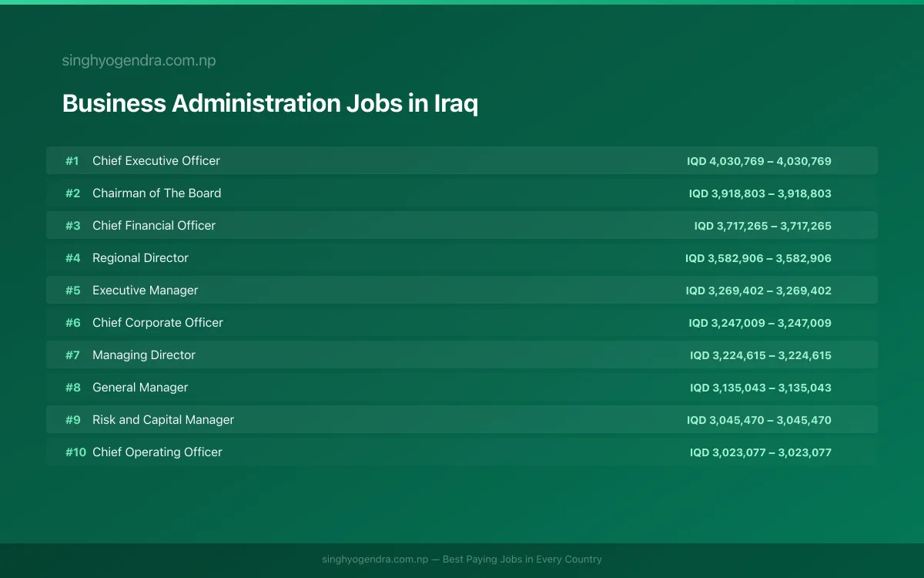
Task: Click rank number #7
Action: click(72, 355)
